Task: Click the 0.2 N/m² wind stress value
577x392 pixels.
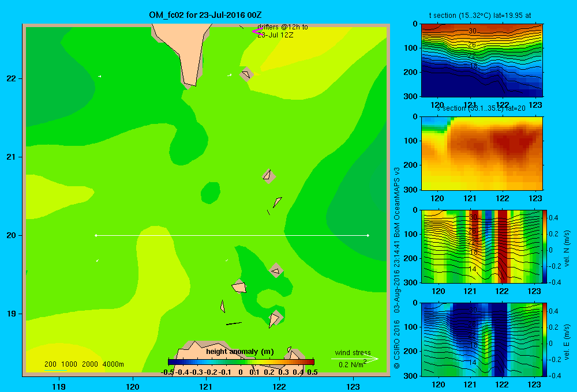Action: pos(352,364)
